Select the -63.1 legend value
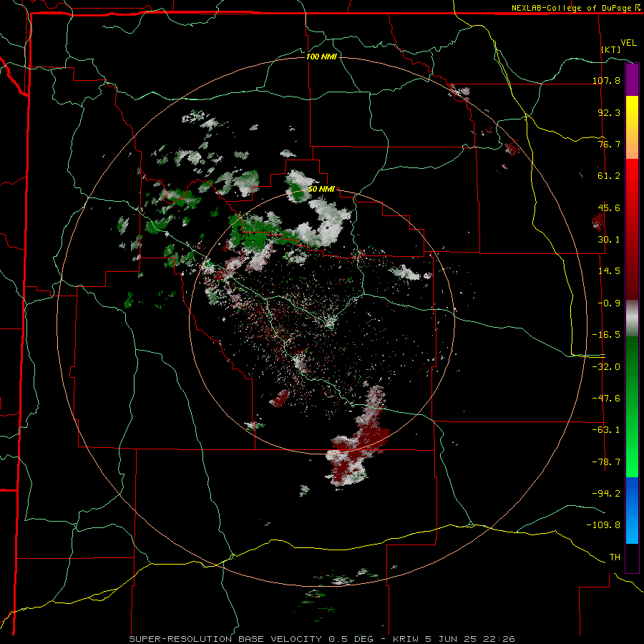The height and width of the screenshot is (644, 644). pos(606,429)
